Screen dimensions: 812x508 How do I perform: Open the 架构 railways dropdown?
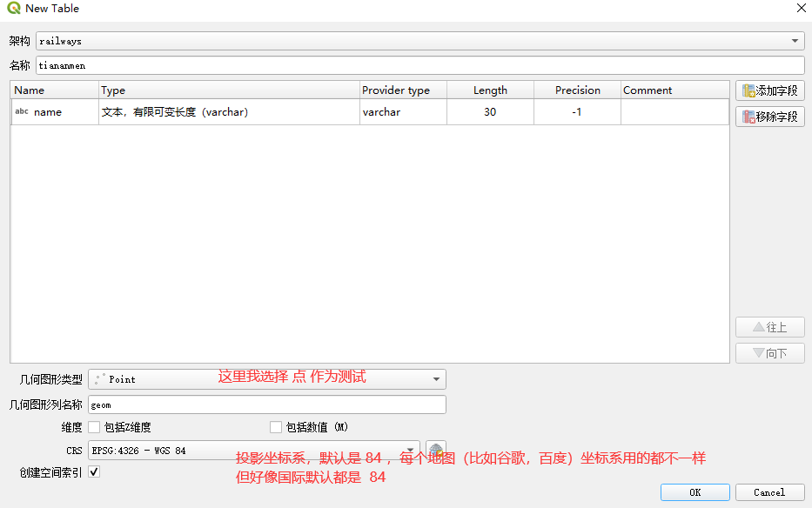coord(793,40)
